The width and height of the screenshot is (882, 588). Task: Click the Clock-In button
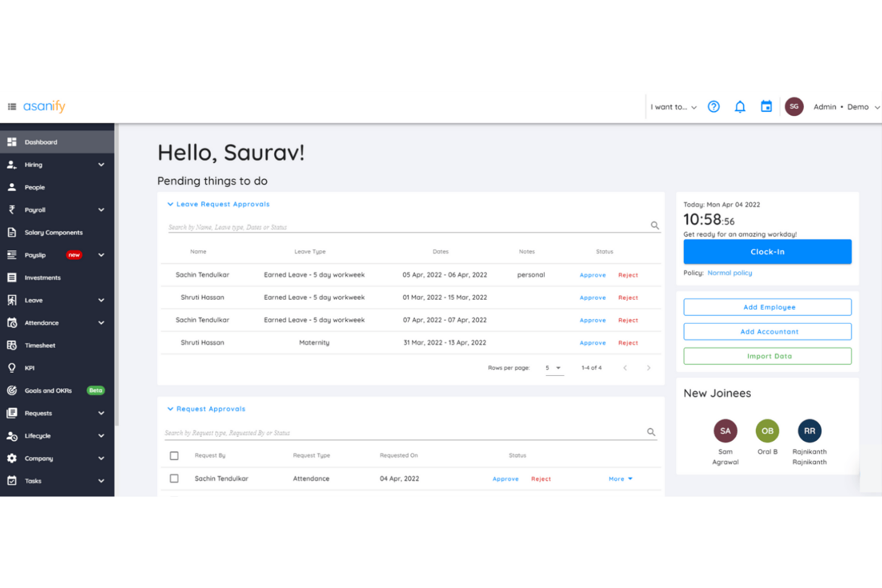[768, 252]
